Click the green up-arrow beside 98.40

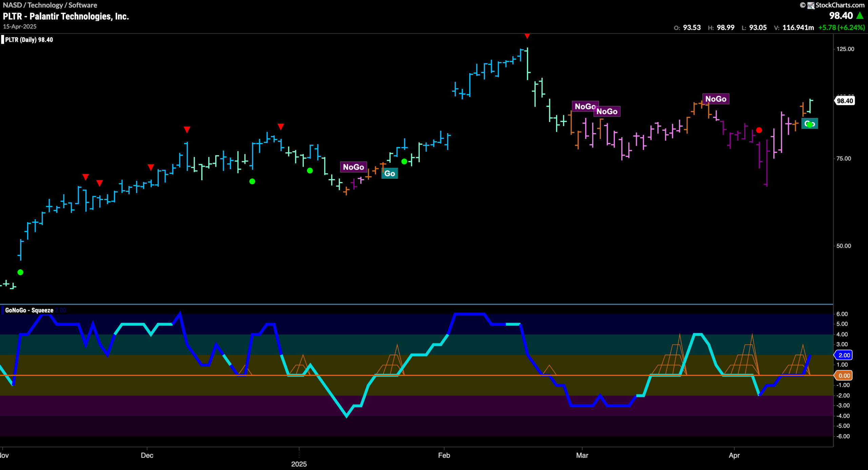(860, 16)
